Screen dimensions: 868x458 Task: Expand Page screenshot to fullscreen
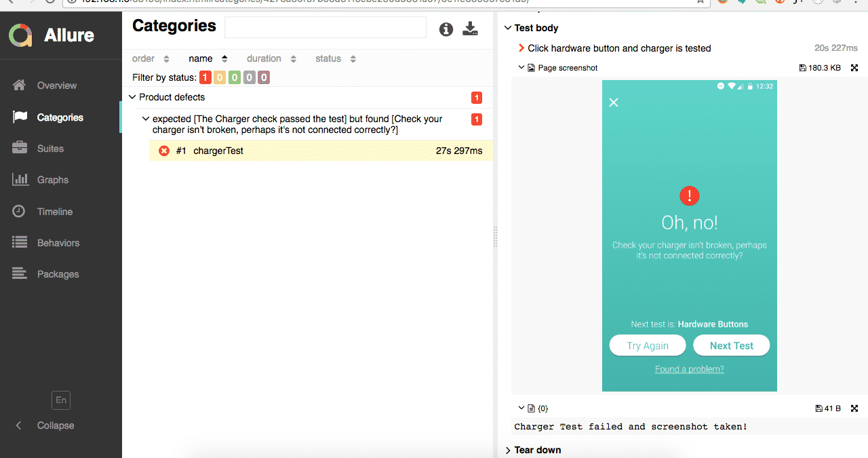coord(854,68)
